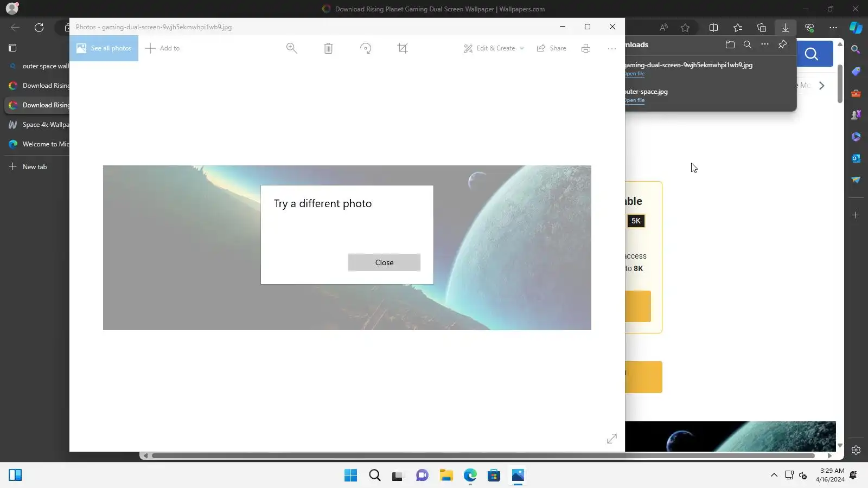The width and height of the screenshot is (868, 488).
Task: Click the right chevron on the webpage
Action: (x=822, y=86)
